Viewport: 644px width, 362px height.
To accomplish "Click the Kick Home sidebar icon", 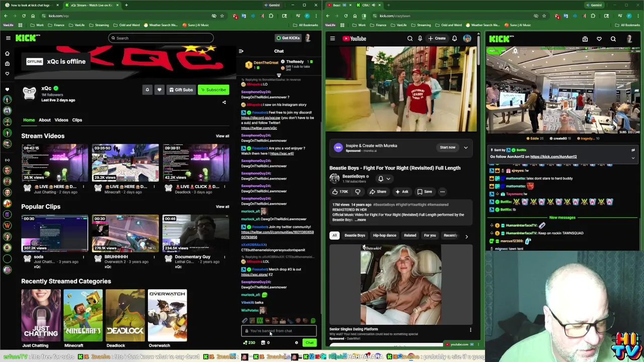I will (x=7, y=53).
